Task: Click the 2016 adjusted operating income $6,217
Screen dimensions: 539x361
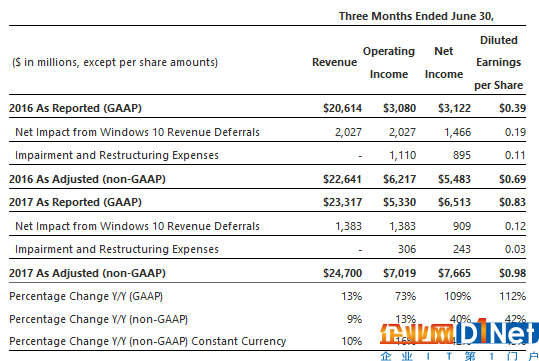Action: tap(399, 179)
